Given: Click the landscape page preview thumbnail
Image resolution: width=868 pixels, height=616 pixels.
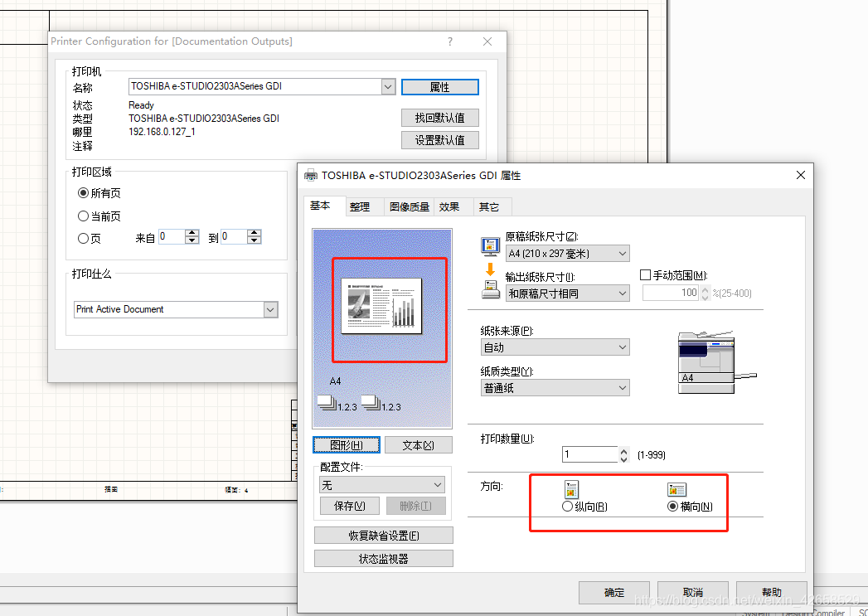Looking at the screenshot, I should click(x=381, y=306).
